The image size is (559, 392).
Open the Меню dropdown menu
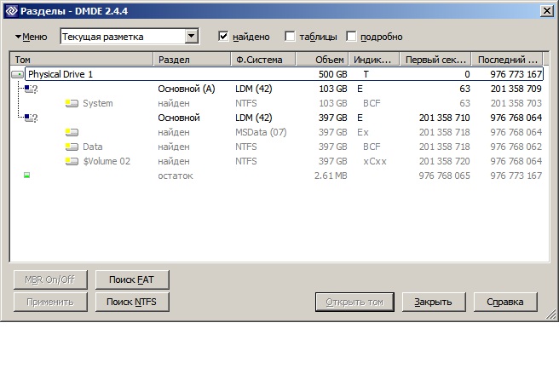31,37
